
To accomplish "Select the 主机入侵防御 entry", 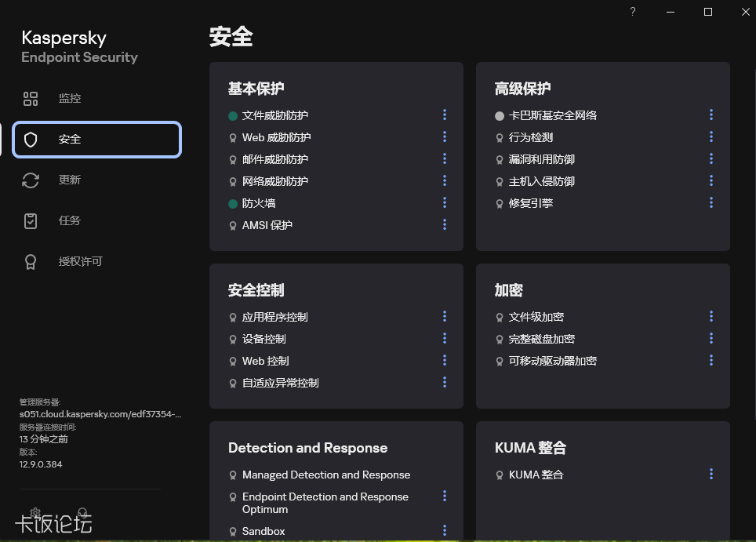I will pyautogui.click(x=541, y=182).
